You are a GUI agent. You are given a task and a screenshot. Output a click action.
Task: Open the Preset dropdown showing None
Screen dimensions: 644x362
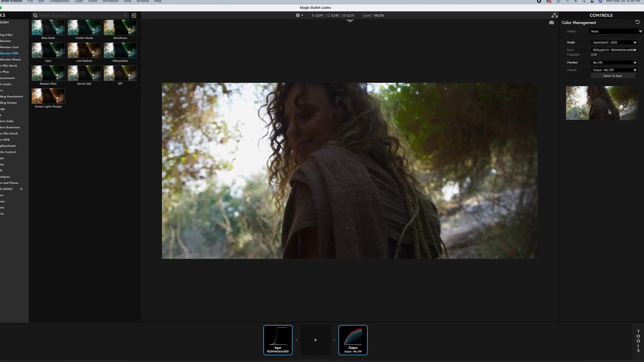615,31
